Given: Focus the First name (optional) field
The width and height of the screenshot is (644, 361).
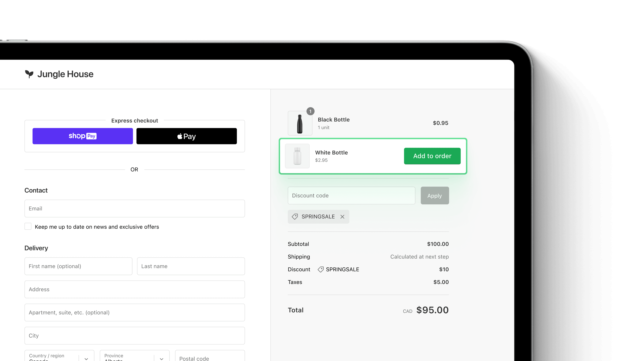Looking at the screenshot, I should 78,266.
